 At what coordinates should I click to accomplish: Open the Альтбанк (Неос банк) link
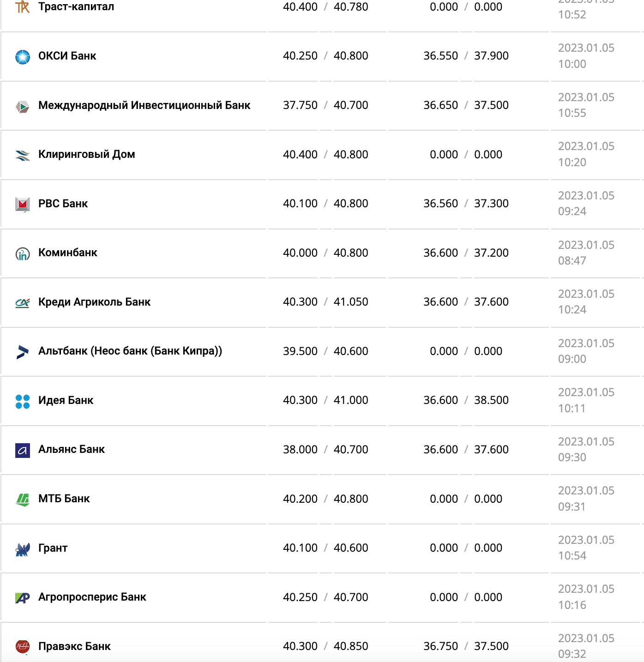coord(130,351)
